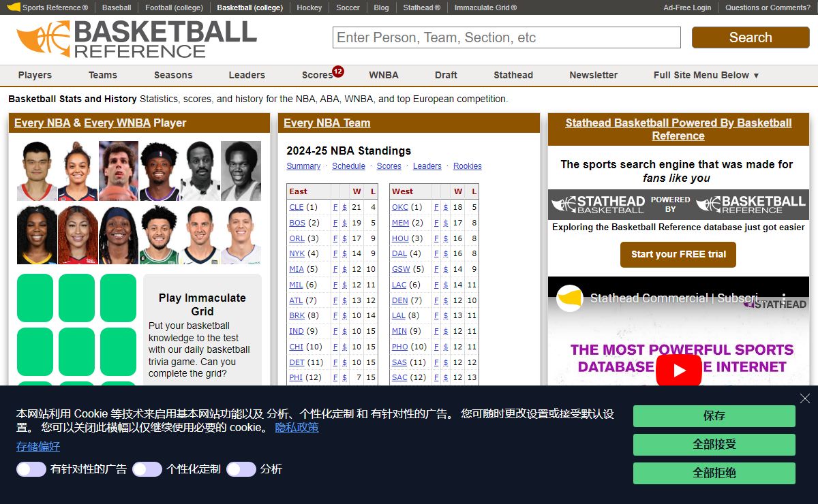Open the 存储偏好 link
The image size is (818, 504).
tap(38, 446)
